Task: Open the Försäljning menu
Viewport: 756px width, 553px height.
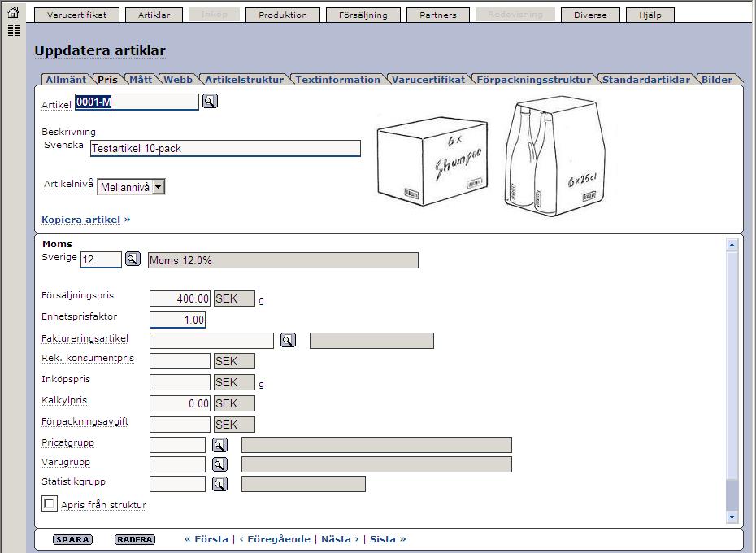Action: click(363, 15)
